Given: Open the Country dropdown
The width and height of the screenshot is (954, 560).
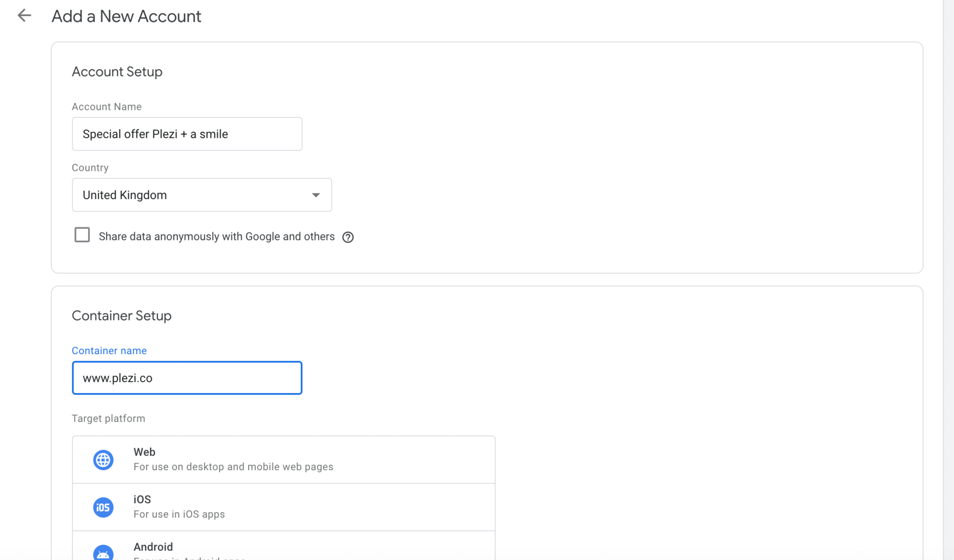Looking at the screenshot, I should (202, 195).
